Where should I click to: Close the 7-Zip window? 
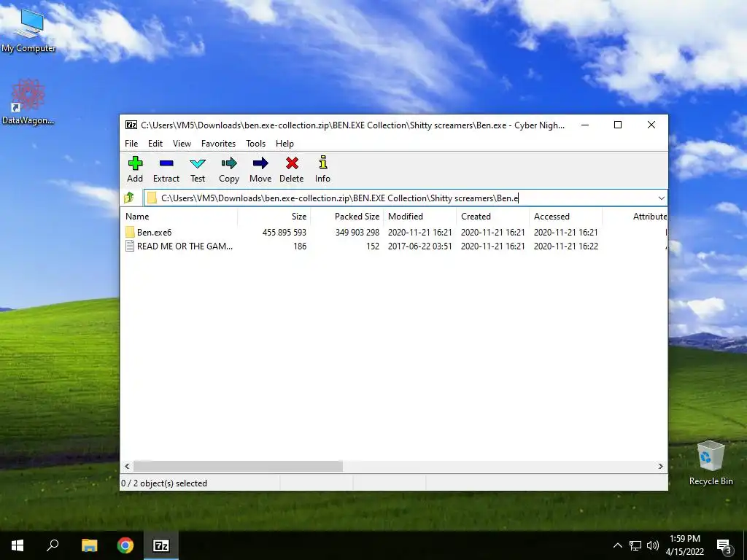click(651, 125)
